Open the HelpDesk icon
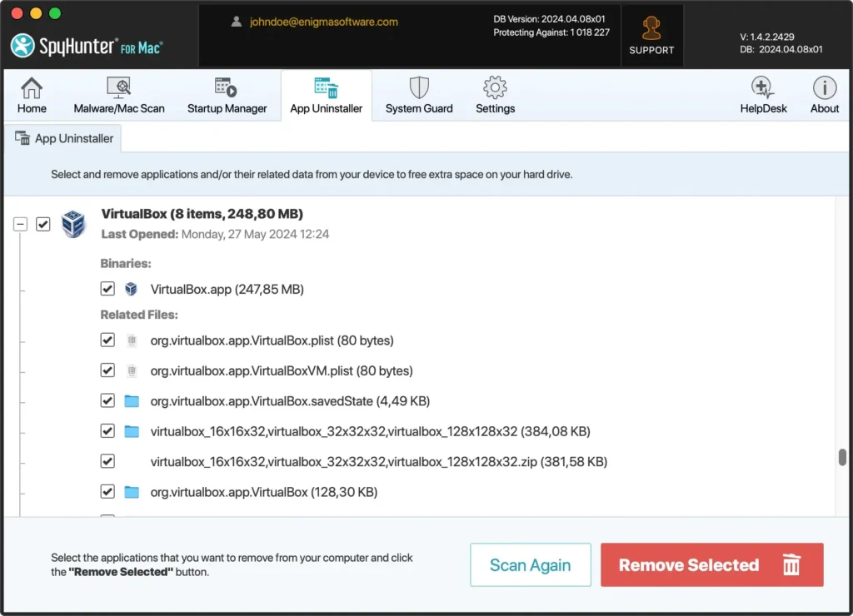Viewport: 853px width, 616px height. pyautogui.click(x=763, y=88)
